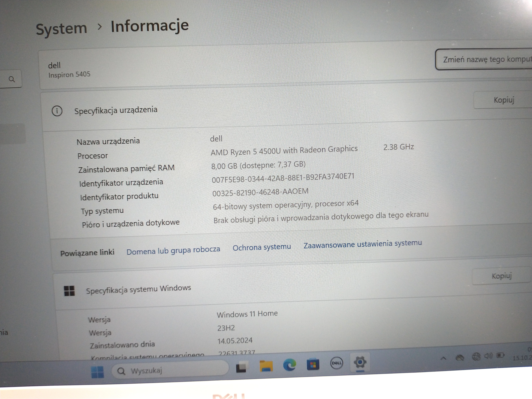The image size is (532, 399).
Task: Open Domena lub grupa robocza link
Action: coord(173,250)
